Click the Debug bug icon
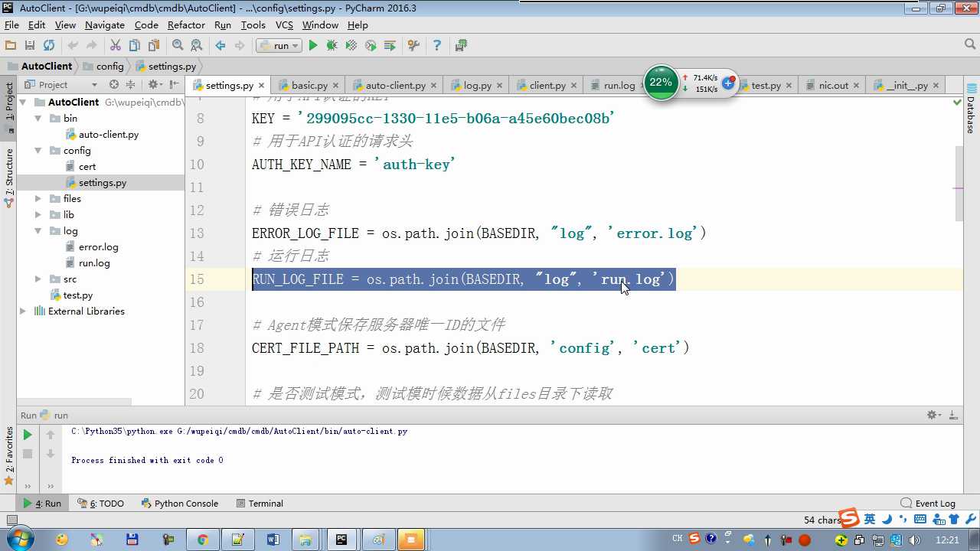This screenshot has width=980, height=551. (x=332, y=46)
